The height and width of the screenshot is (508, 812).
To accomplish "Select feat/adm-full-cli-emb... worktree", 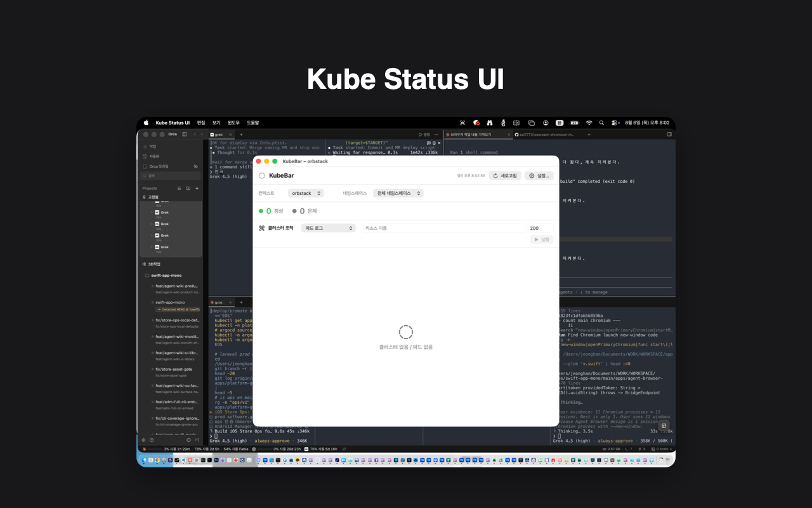I will pos(176,404).
